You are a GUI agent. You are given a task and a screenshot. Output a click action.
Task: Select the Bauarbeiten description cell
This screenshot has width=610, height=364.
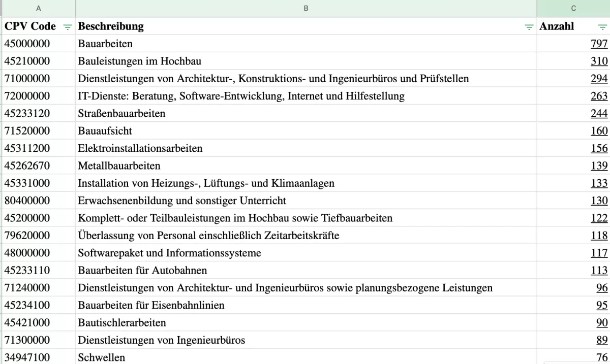(104, 44)
